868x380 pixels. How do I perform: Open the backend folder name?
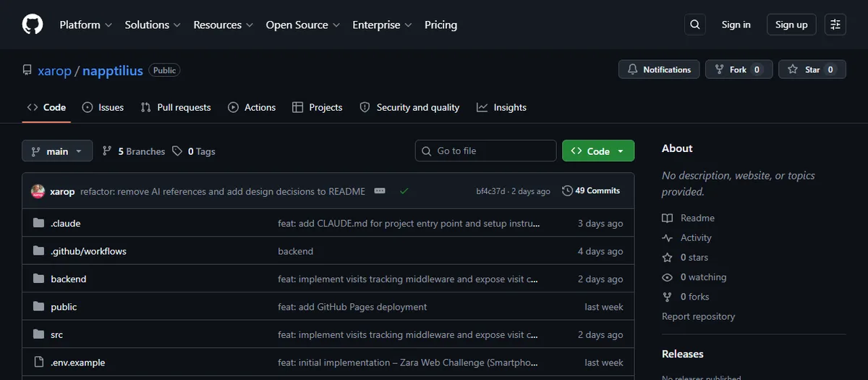[69, 279]
